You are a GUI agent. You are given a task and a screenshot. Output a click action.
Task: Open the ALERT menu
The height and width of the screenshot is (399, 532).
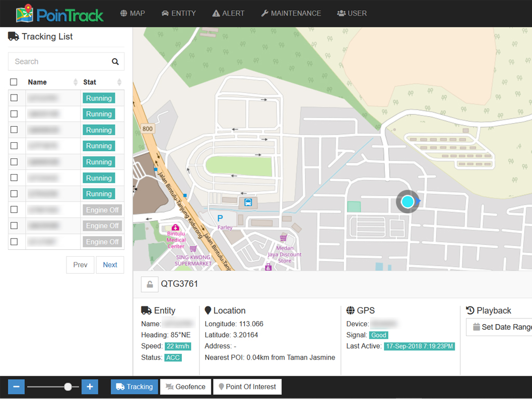(228, 14)
